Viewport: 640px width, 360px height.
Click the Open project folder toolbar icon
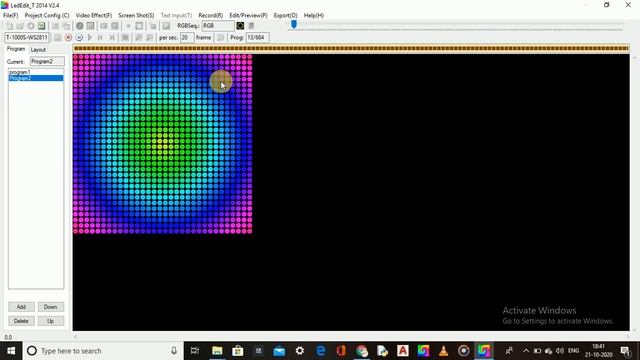20,26
